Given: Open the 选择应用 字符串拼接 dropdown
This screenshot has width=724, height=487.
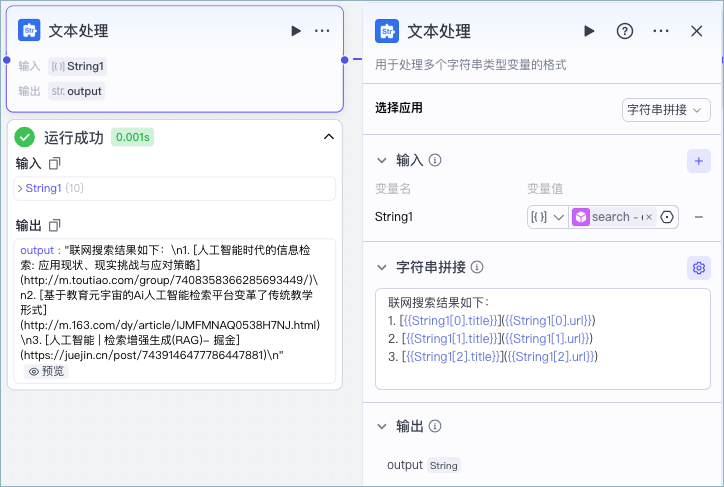Looking at the screenshot, I should (666, 110).
